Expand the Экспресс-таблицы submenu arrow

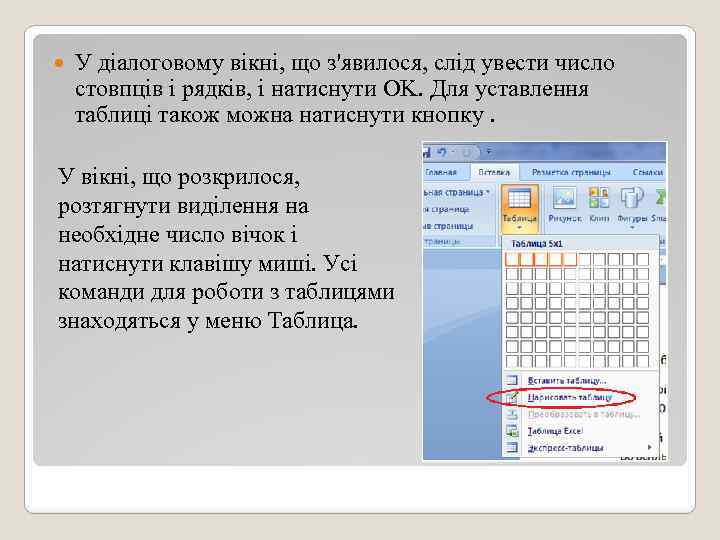tap(649, 447)
